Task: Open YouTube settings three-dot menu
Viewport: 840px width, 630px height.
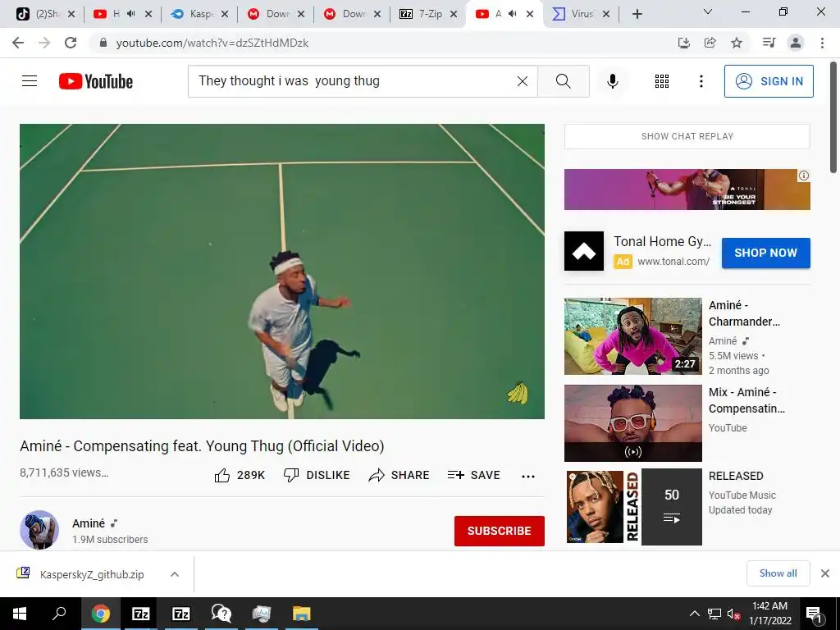Action: pos(701,81)
